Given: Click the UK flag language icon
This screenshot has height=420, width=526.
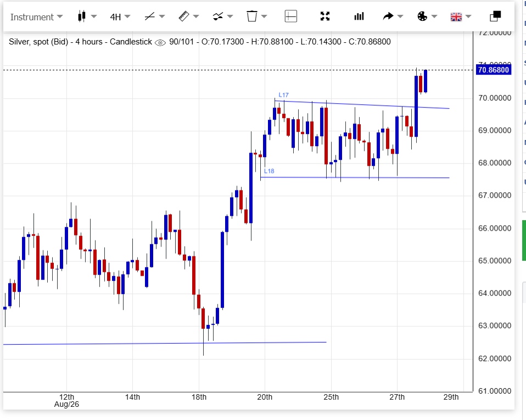Looking at the screenshot, I should coord(456,17).
